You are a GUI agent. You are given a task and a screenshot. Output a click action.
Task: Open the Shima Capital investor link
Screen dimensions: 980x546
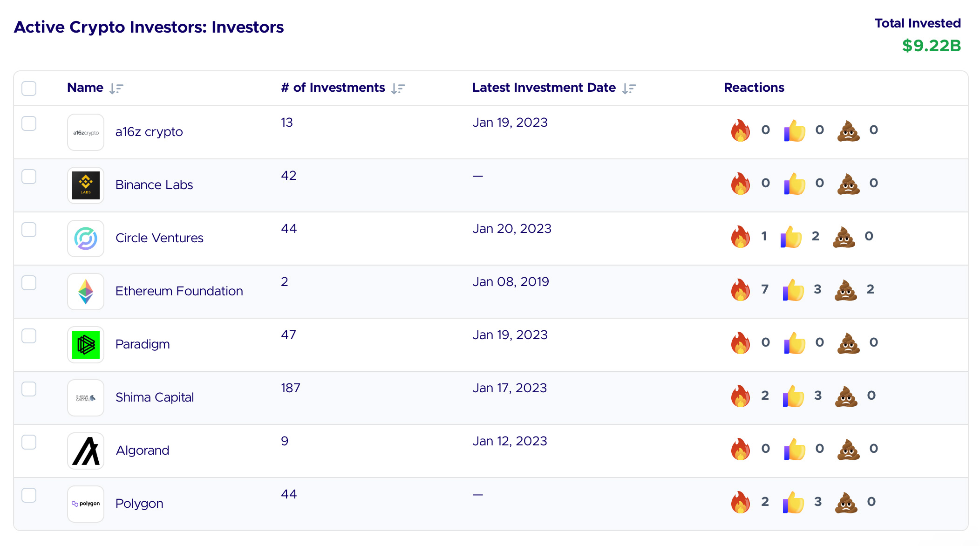click(154, 397)
